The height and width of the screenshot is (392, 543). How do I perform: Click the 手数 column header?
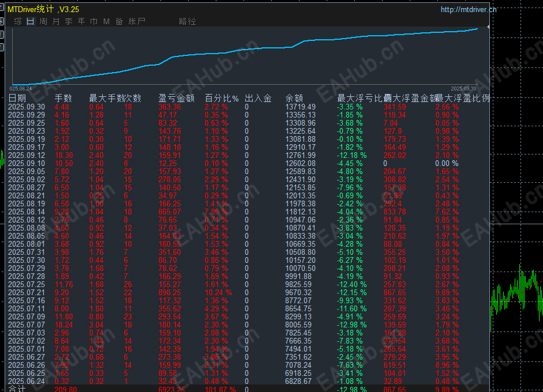63,99
